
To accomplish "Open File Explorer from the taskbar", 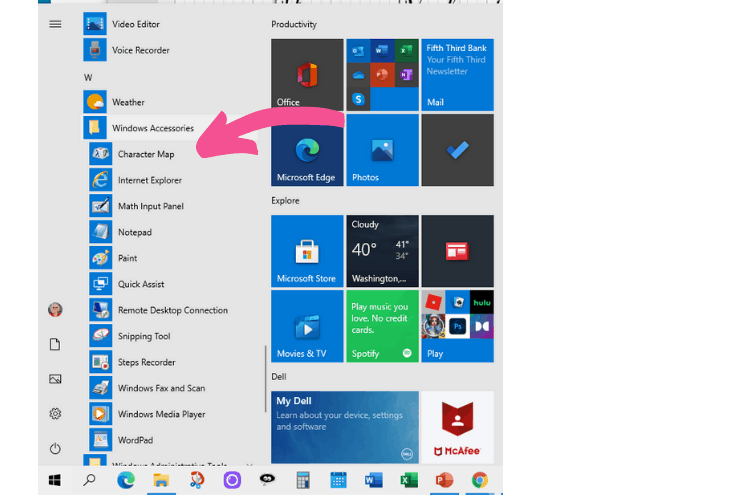I will click(161, 480).
